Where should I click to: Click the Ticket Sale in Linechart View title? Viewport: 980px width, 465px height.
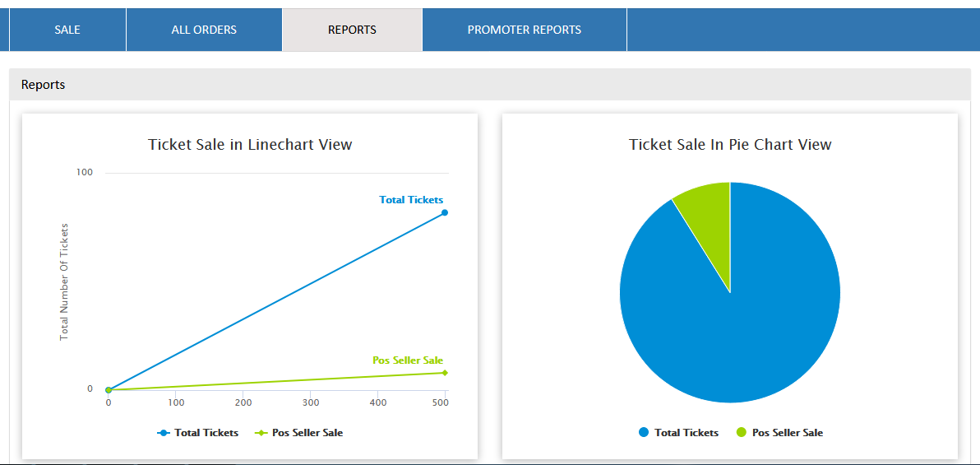click(x=250, y=145)
